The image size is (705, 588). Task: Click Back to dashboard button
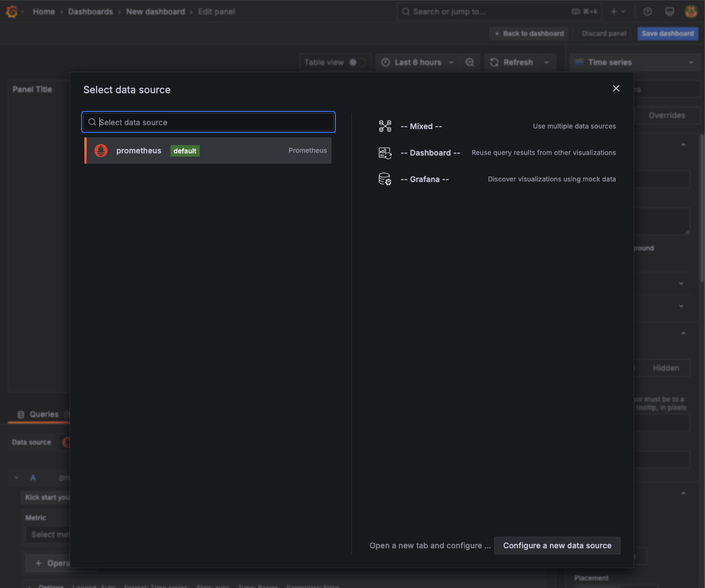coord(529,34)
